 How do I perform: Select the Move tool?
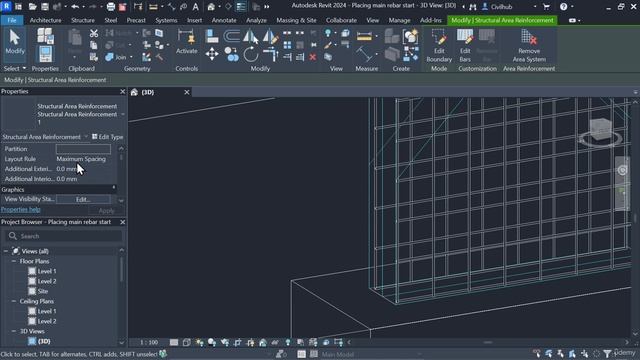(x=212, y=54)
